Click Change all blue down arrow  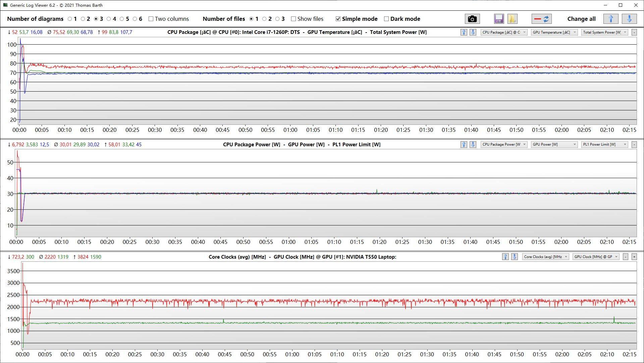click(629, 19)
